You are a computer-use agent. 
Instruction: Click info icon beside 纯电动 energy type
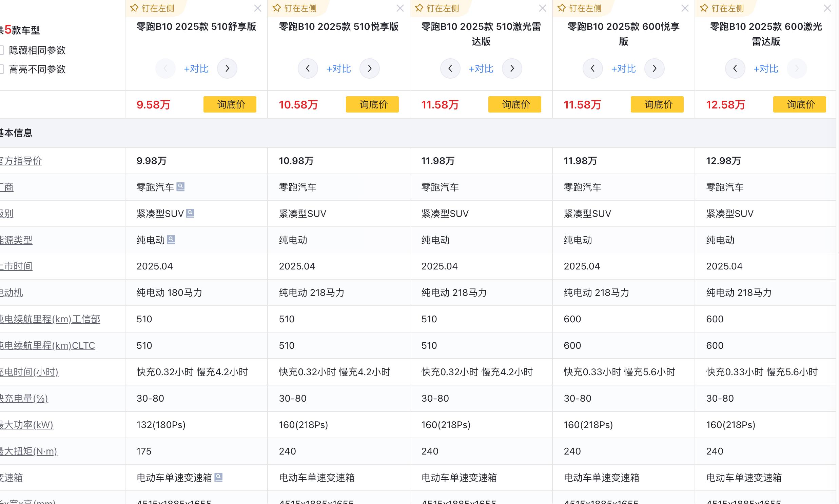[171, 239]
